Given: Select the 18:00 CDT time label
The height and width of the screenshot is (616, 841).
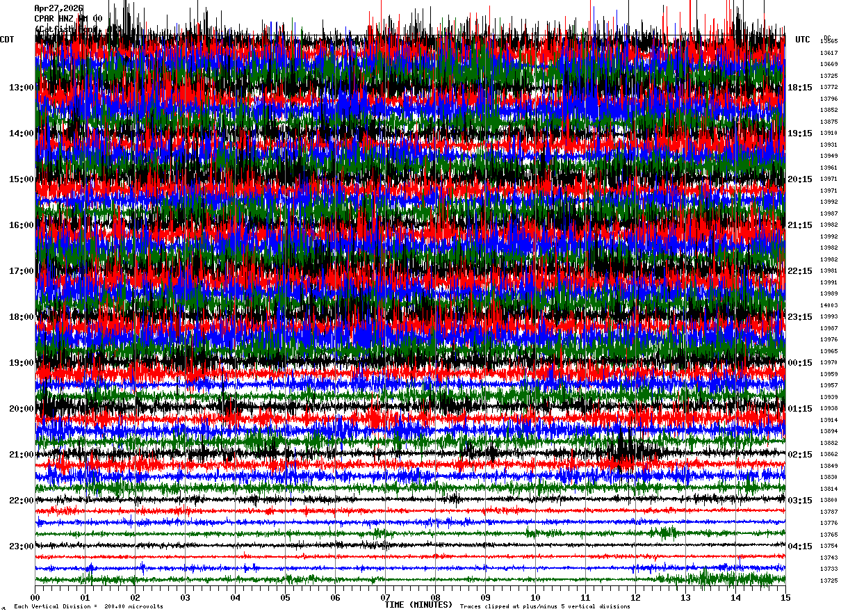Looking at the screenshot, I should pos(21,317).
